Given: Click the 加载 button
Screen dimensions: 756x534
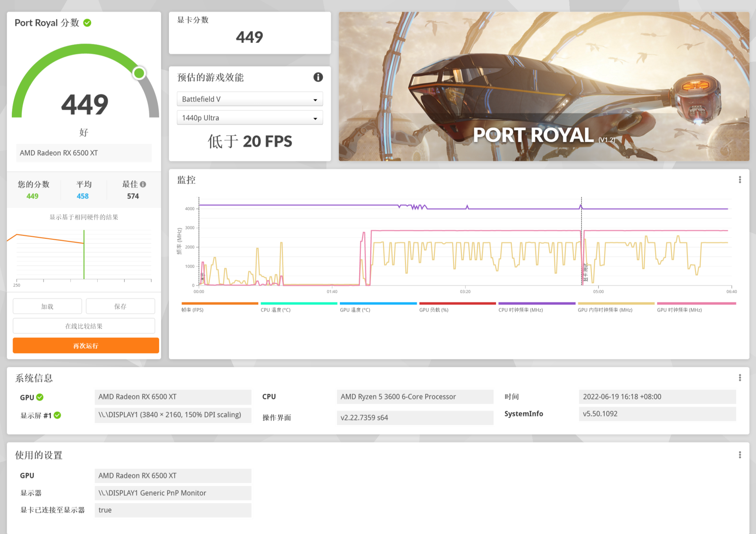Looking at the screenshot, I should (x=47, y=306).
